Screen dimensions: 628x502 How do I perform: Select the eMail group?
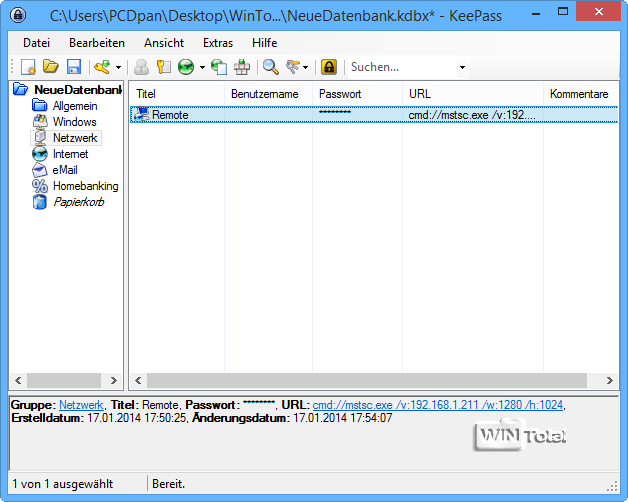tap(65, 170)
